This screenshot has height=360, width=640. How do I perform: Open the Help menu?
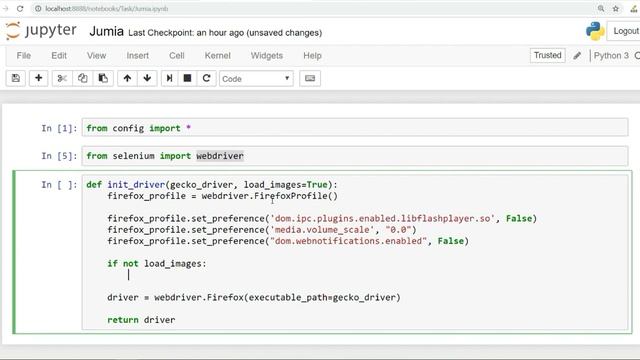click(312, 56)
